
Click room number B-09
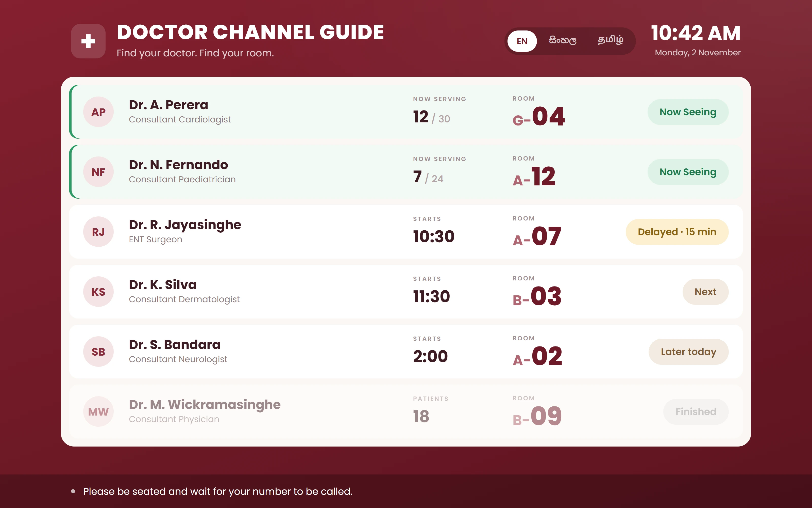[537, 416]
